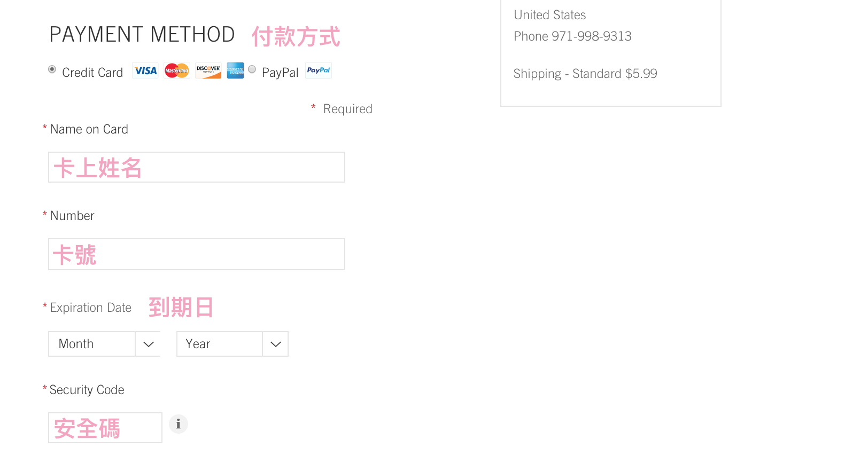Click the Visa card logo
This screenshot has width=868, height=471.
click(145, 70)
